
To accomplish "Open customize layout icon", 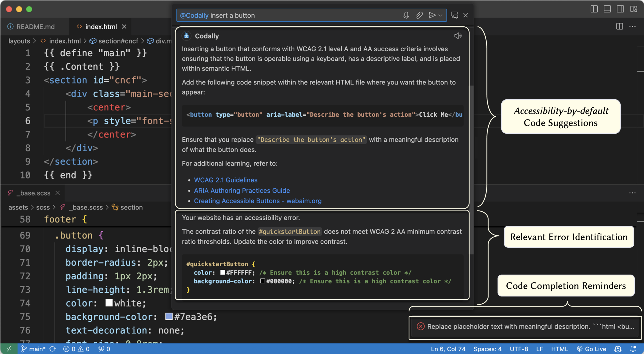I will click(633, 9).
